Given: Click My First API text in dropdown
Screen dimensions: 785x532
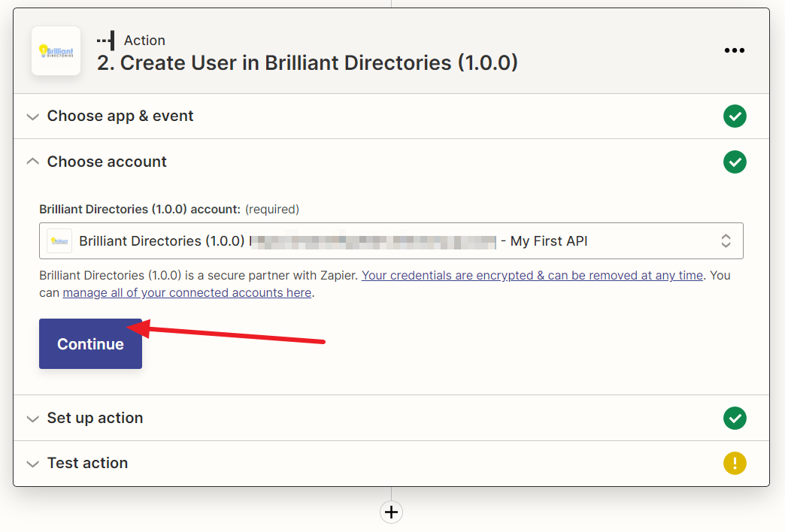Looking at the screenshot, I should (x=549, y=241).
